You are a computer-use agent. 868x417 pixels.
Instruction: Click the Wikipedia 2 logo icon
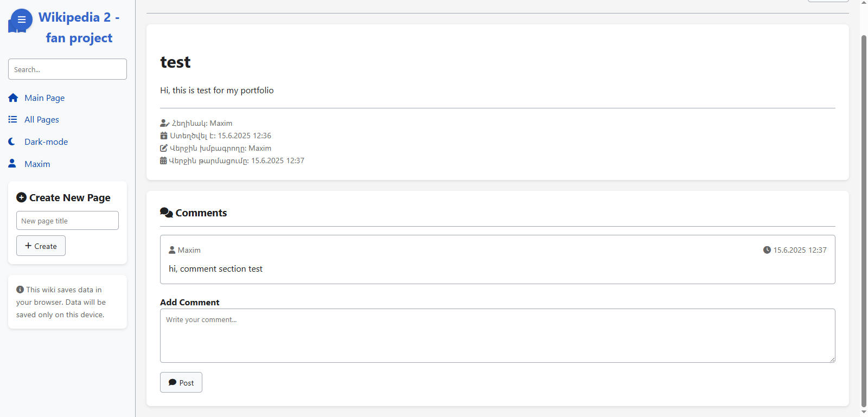click(x=20, y=21)
